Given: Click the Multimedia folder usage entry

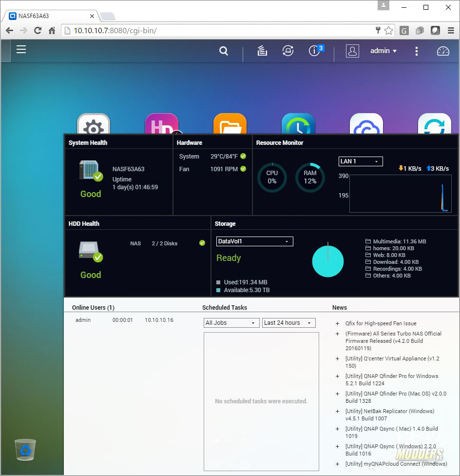Looking at the screenshot, I should point(396,241).
